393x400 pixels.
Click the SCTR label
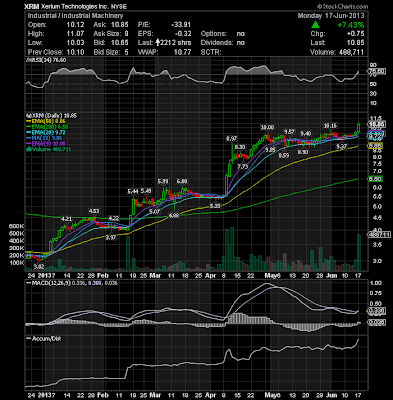pos(210,52)
